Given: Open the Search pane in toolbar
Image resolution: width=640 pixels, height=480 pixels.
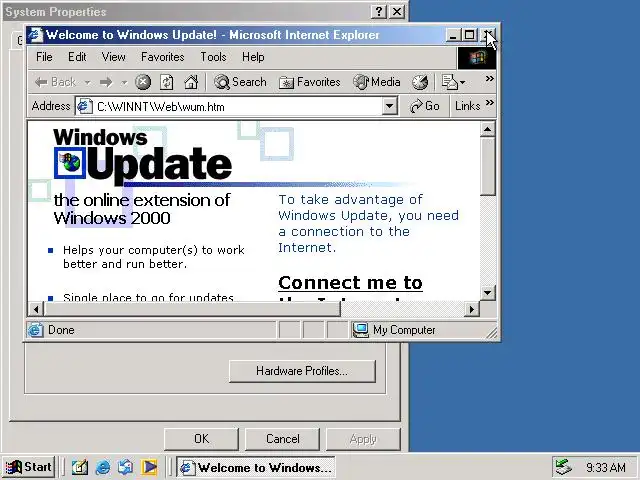Looking at the screenshot, I should coord(240,82).
